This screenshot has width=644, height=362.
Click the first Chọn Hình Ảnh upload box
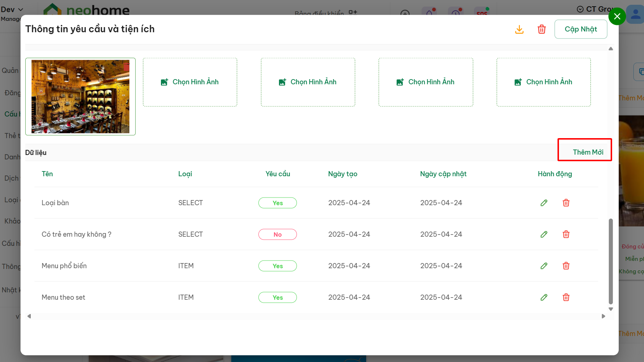click(x=190, y=82)
